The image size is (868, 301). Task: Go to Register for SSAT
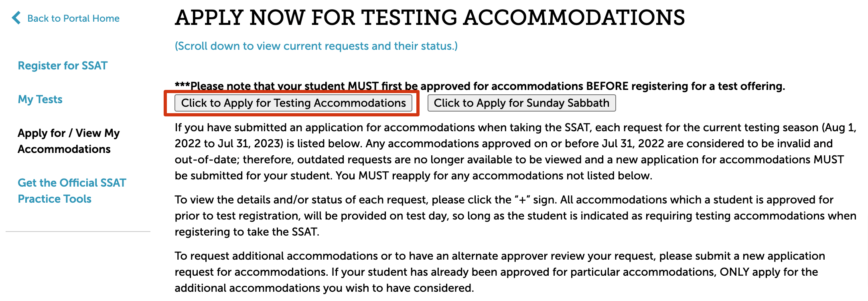(x=63, y=65)
